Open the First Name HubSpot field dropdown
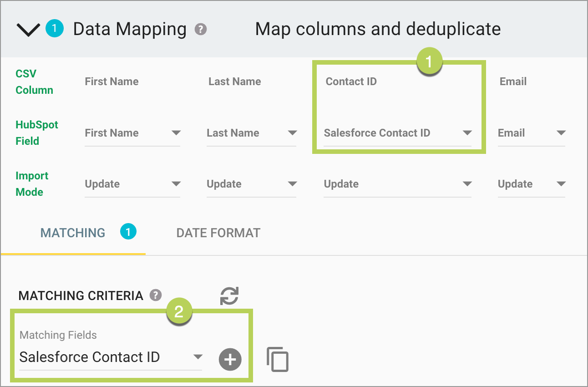Screen dimensions: 588x387 tap(132, 133)
